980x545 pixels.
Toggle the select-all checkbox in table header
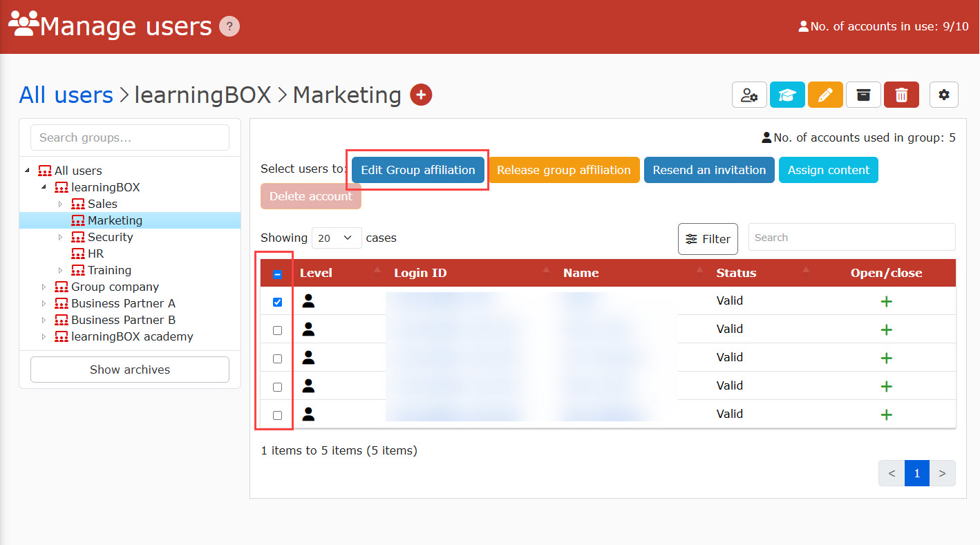tap(277, 274)
